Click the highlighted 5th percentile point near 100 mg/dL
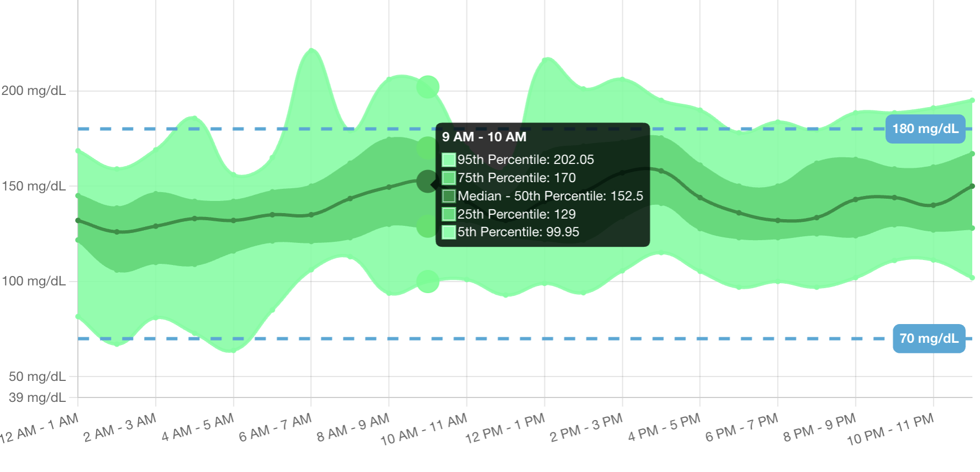The width and height of the screenshot is (980, 472). coord(427,282)
